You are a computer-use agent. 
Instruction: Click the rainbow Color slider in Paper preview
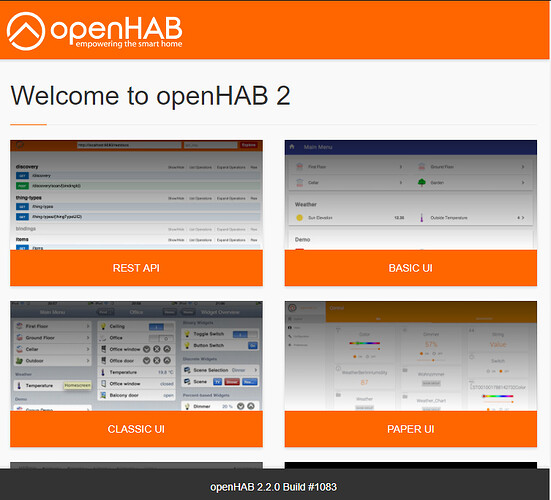coord(364,343)
